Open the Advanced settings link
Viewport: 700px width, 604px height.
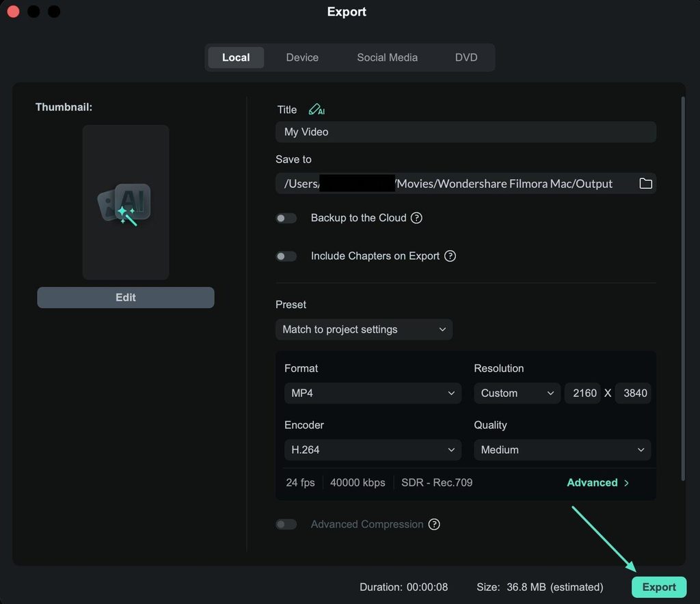coord(597,482)
